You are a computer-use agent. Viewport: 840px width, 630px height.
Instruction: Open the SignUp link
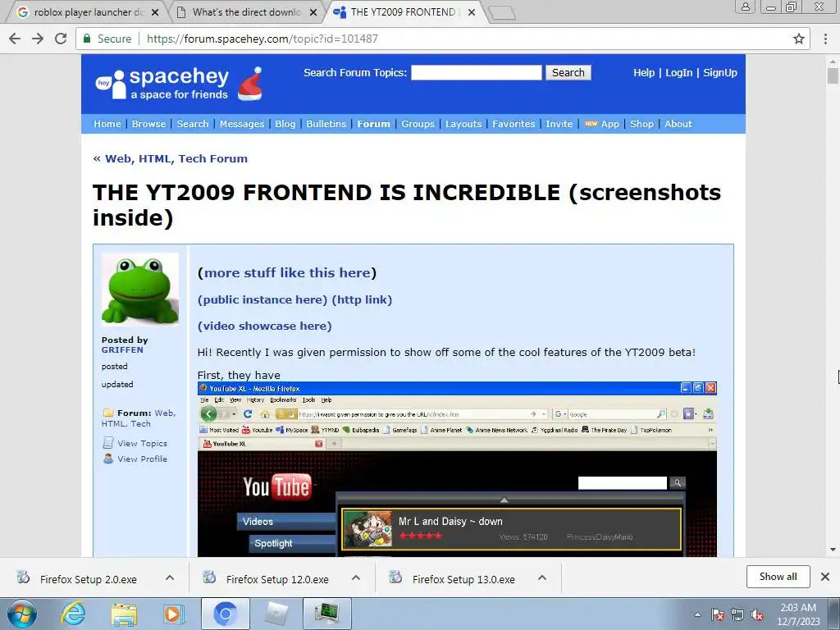coord(720,72)
